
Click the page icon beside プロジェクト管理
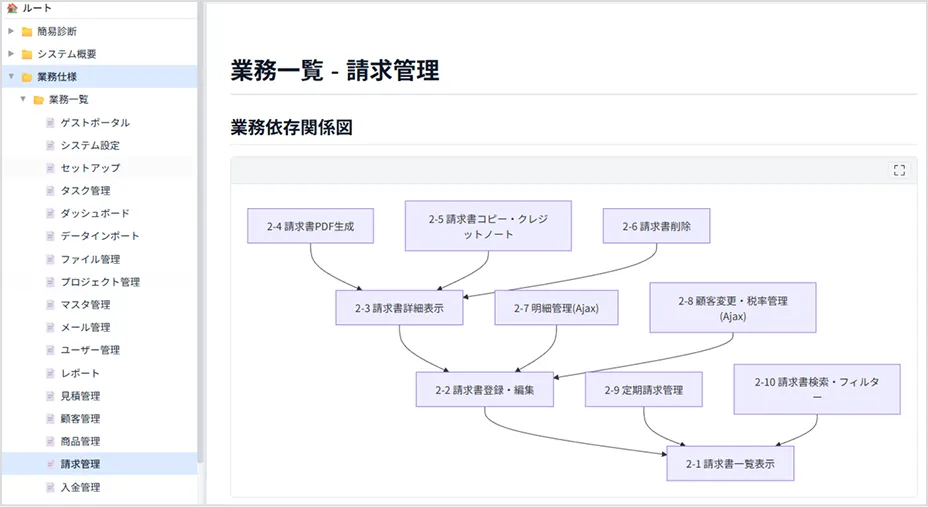click(x=50, y=282)
